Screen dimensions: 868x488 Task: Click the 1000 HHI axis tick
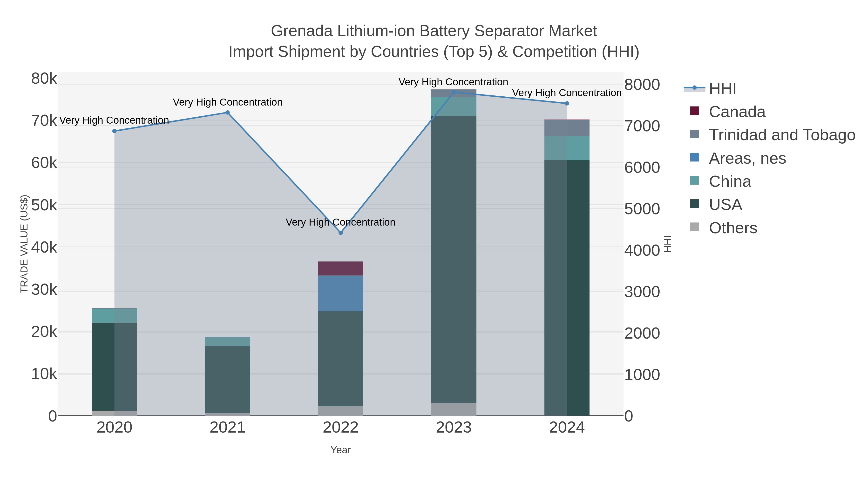point(642,374)
